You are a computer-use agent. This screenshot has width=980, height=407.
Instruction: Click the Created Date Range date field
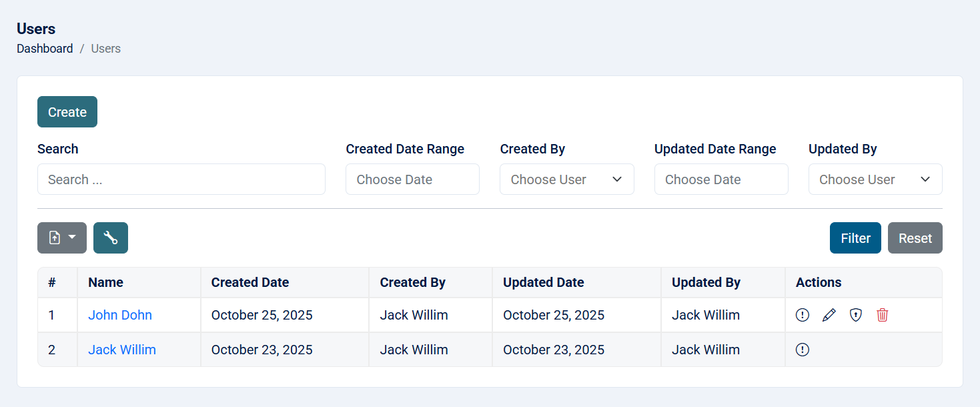pos(412,179)
